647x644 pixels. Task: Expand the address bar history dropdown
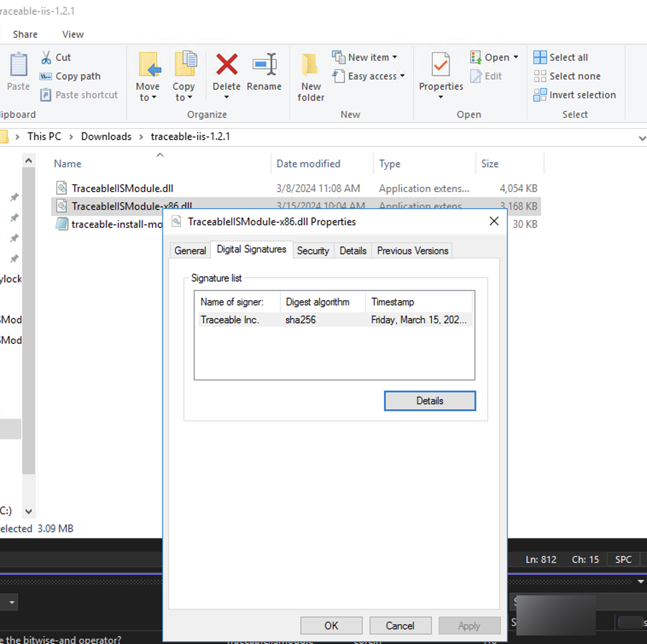pos(642,138)
